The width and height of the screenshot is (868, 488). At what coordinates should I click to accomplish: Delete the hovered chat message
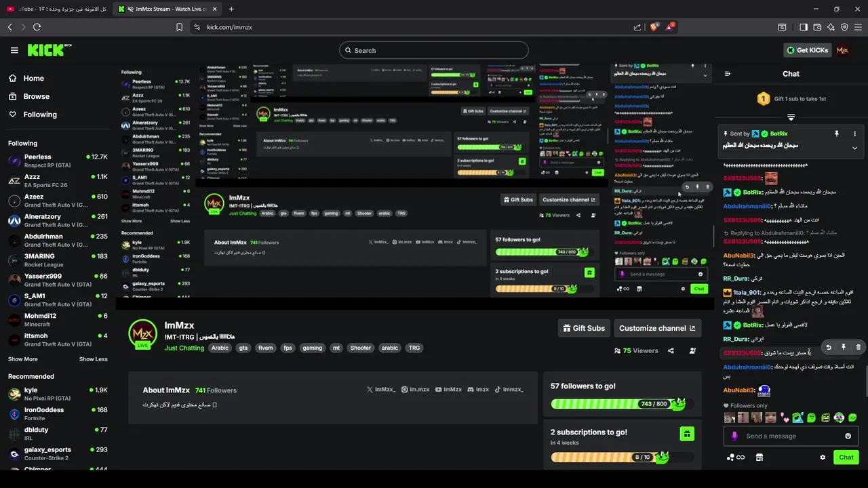coord(858,347)
